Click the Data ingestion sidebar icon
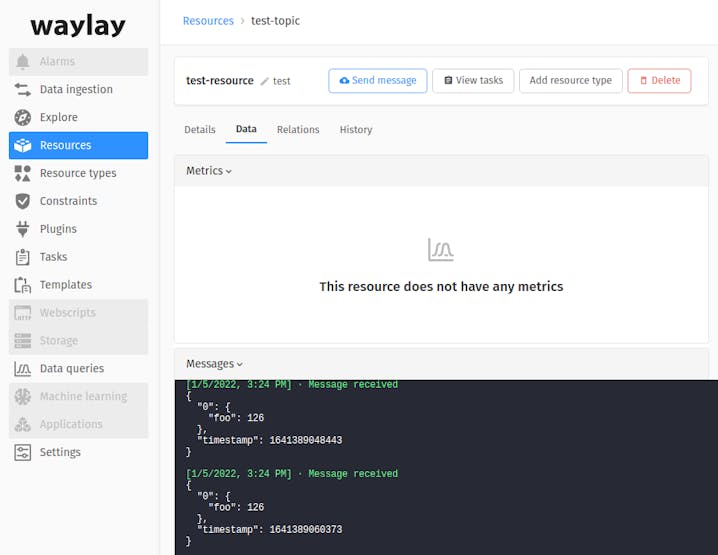The width and height of the screenshot is (718, 555). [22, 89]
